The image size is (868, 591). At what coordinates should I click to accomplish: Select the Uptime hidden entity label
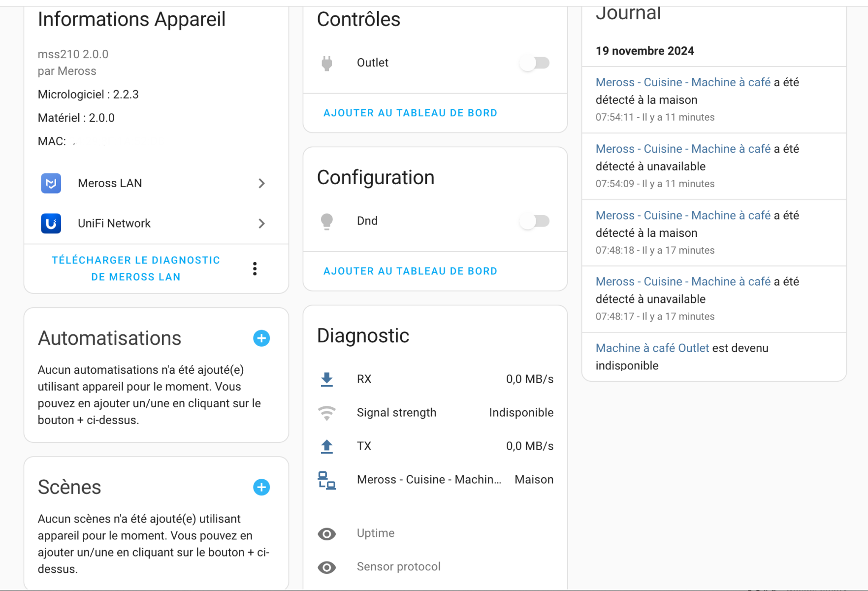pos(376,533)
